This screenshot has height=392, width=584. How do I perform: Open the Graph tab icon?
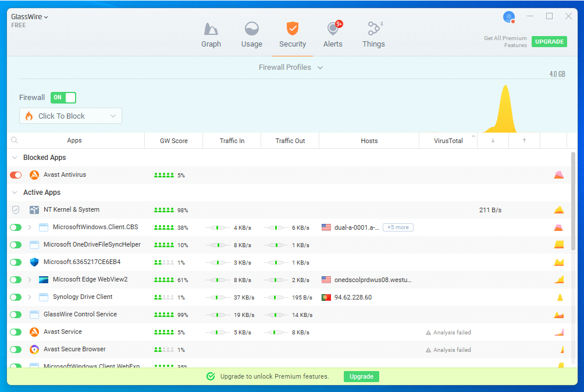click(211, 29)
